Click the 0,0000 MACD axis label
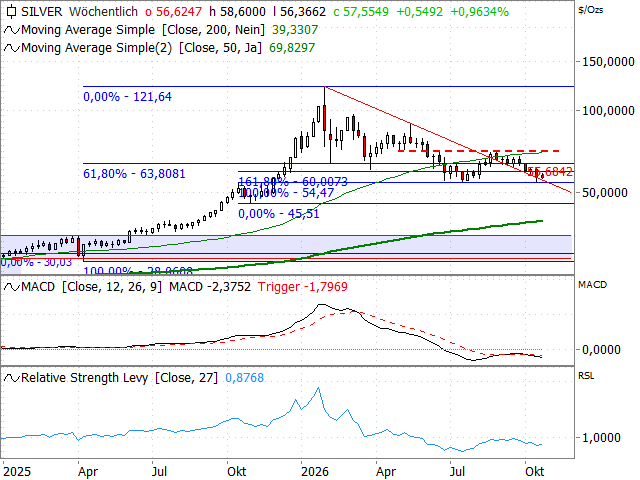Image resolution: width=640 pixels, height=480 pixels. point(601,350)
